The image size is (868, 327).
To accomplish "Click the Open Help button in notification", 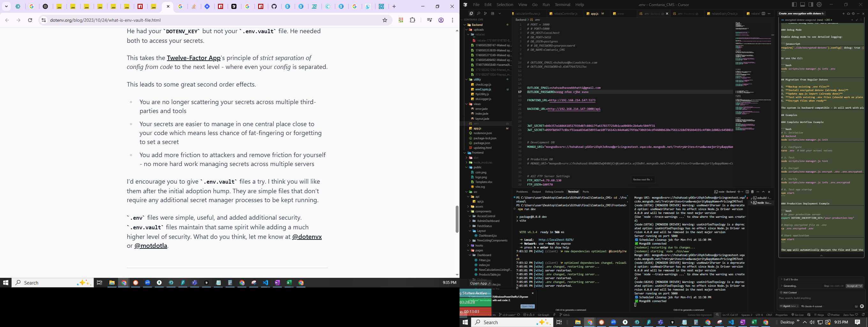I will 527,307.
